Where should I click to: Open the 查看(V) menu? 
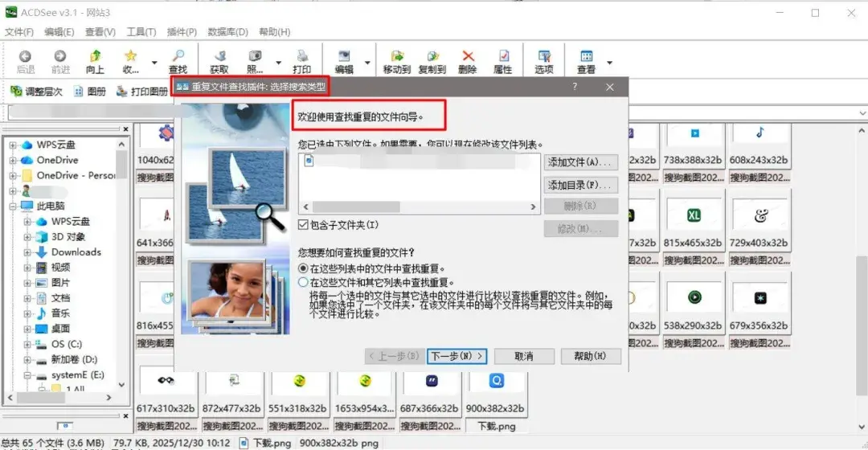pyautogui.click(x=100, y=32)
